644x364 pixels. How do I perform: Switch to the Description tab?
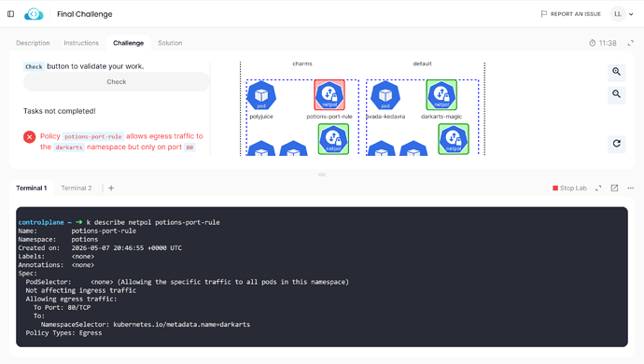point(33,43)
